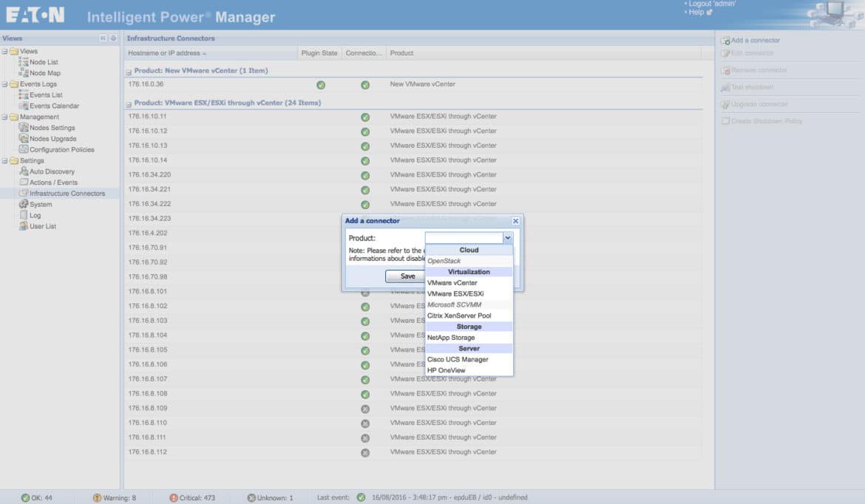Viewport: 865px width, 504px height.
Task: Select Citrix XenServer Pool from the list
Action: click(469, 316)
